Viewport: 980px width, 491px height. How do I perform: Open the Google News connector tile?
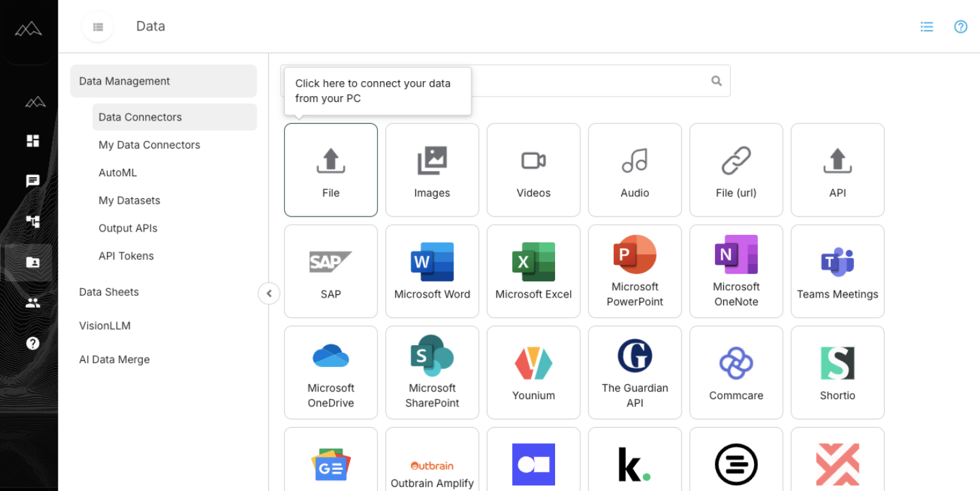pos(331,460)
